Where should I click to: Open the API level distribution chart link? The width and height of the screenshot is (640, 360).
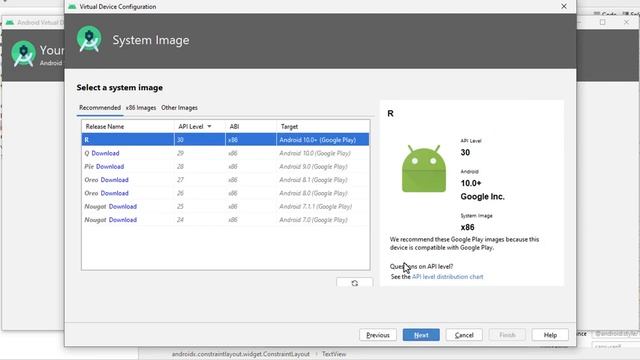[447, 277]
